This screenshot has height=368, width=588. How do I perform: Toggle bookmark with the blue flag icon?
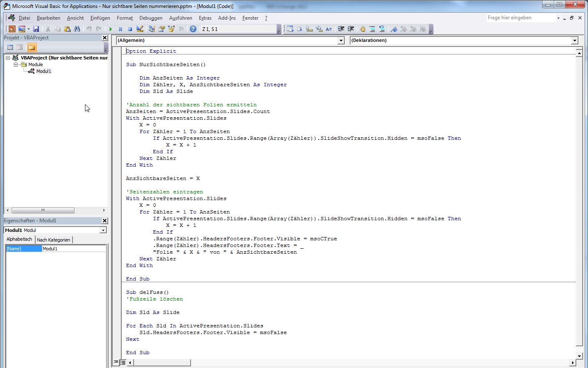point(394,29)
